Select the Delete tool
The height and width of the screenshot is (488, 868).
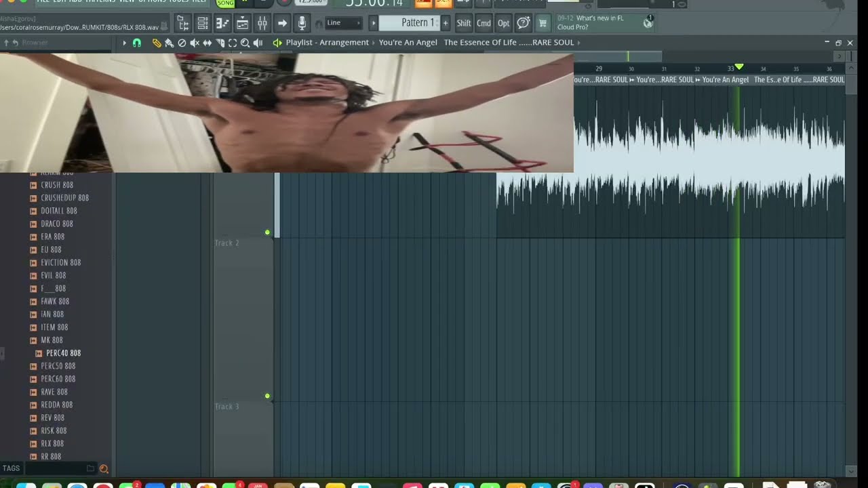[182, 43]
